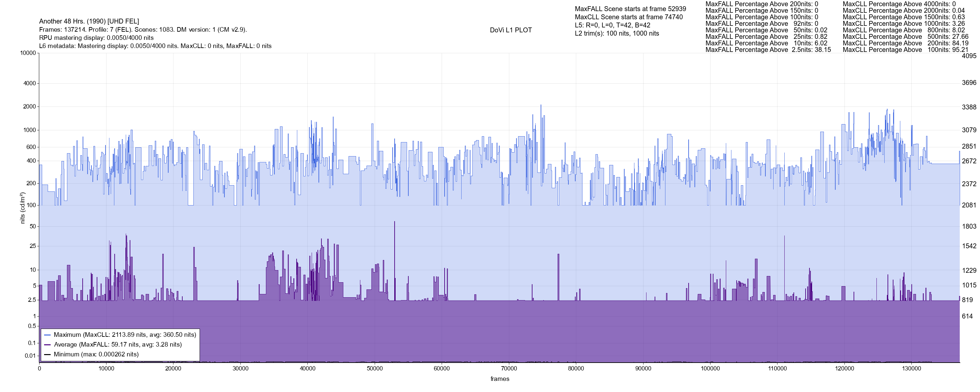Click the 'nits (cd/m²)' y-axis label
This screenshot has width=980, height=392.
point(23,208)
